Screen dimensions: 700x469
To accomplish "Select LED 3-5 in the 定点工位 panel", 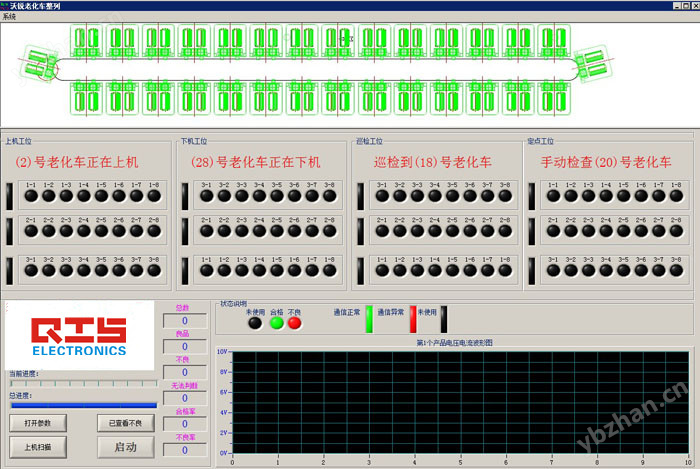I will click(626, 270).
